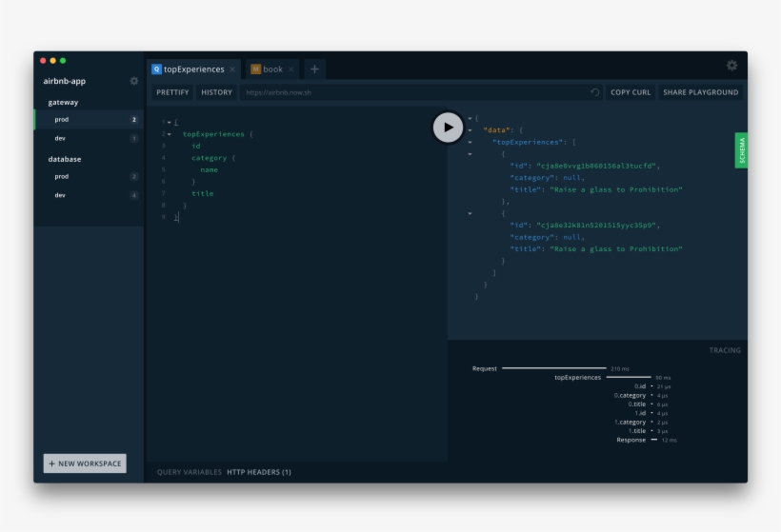Click the airbnb-app workspace name
Viewport: 781px width, 532px height.
click(64, 81)
